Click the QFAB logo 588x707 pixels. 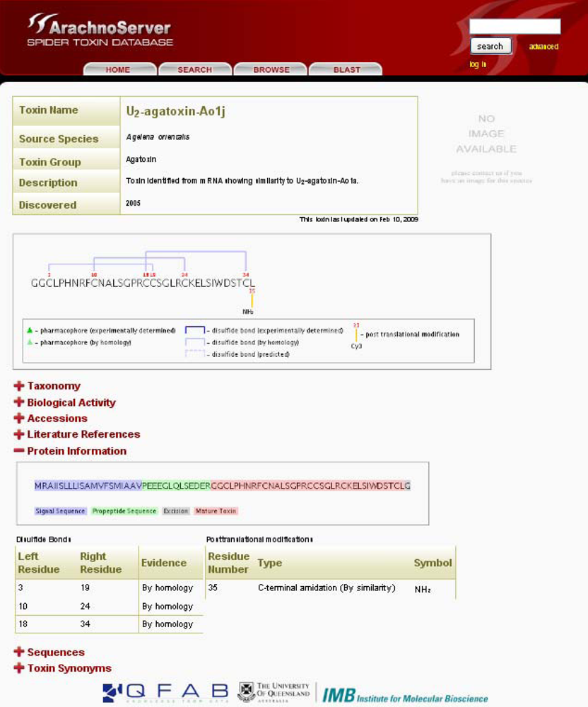[165, 693]
